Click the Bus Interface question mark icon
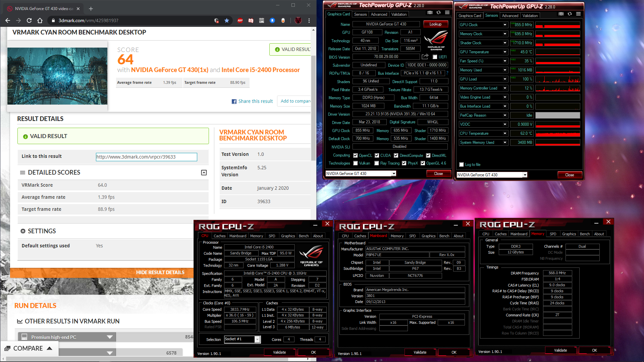The height and width of the screenshot is (362, 644). click(x=447, y=73)
